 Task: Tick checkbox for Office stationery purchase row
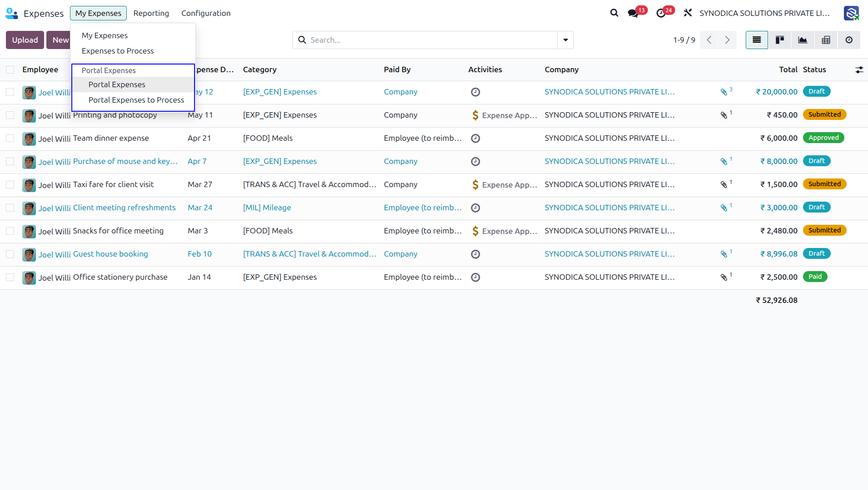pyautogui.click(x=10, y=277)
